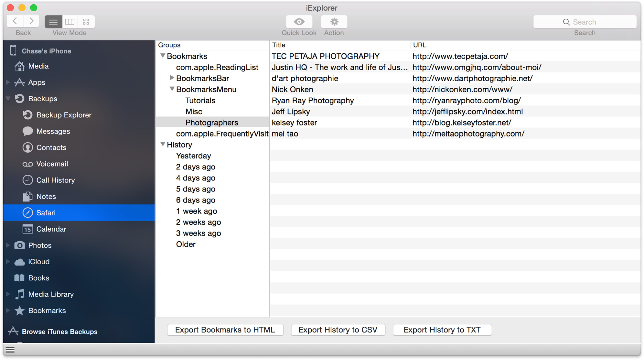
Task: Collapse the History group triangle
Action: coord(163,144)
